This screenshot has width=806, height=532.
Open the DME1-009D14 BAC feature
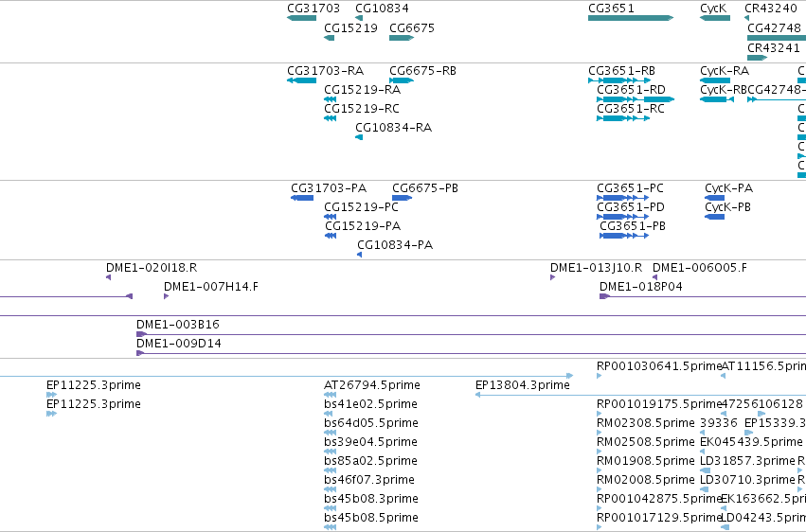pos(471,353)
